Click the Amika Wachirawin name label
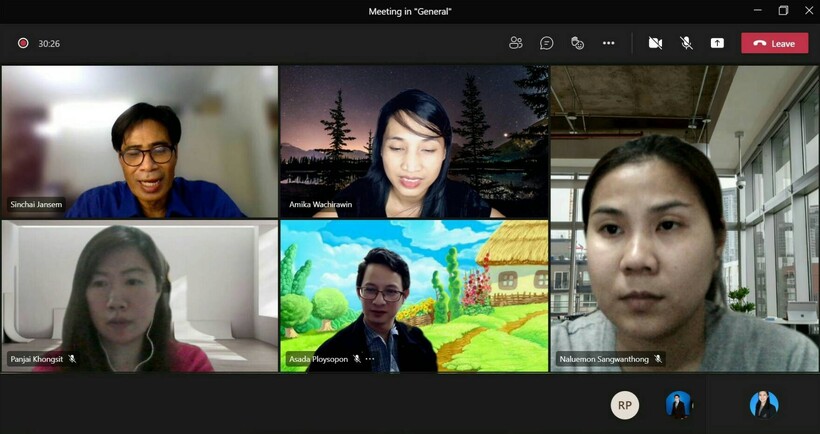This screenshot has width=820, height=434. [321, 204]
